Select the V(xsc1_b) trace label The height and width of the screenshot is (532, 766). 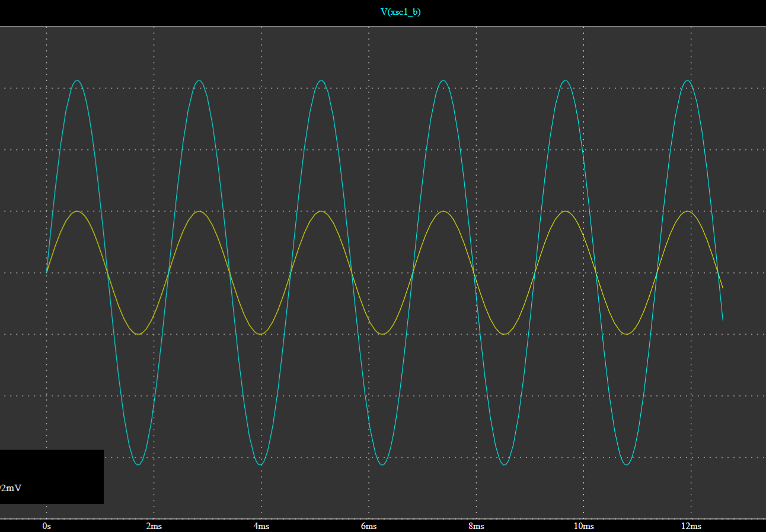point(401,12)
